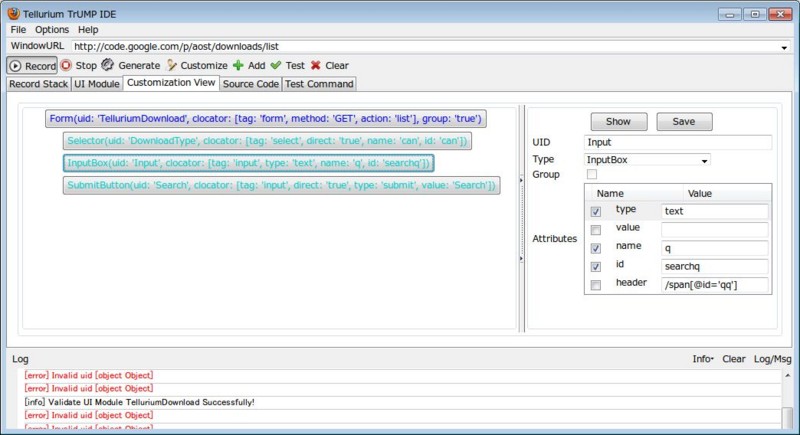Screen dimensions: 800x435
Task: Click the WindowURL address field
Action: [x=425, y=47]
